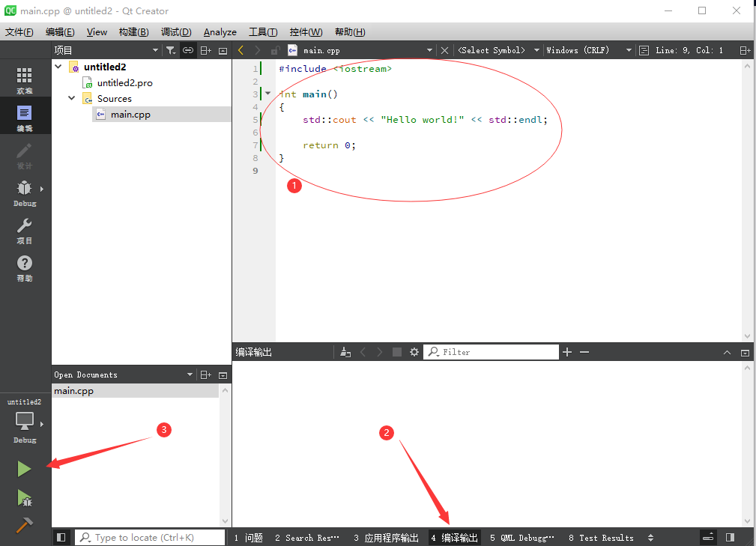Split the Projects side pane
756x546 pixels.
[206, 50]
